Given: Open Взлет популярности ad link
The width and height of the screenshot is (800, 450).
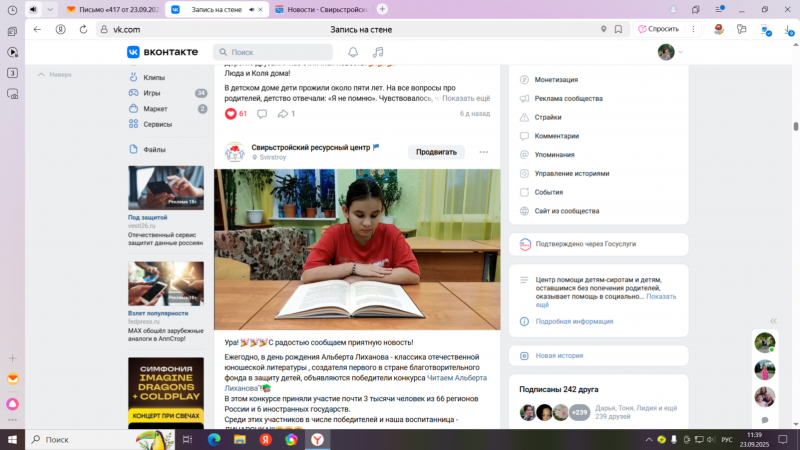Looking at the screenshot, I should [x=158, y=313].
